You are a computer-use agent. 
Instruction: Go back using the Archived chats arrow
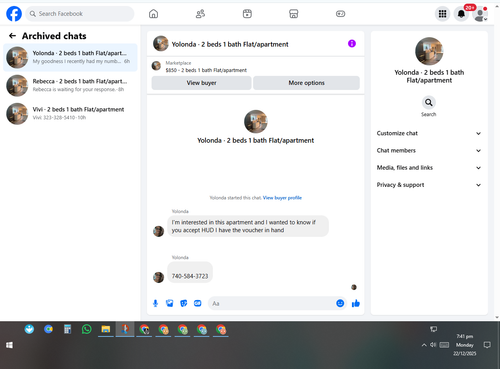(12, 36)
